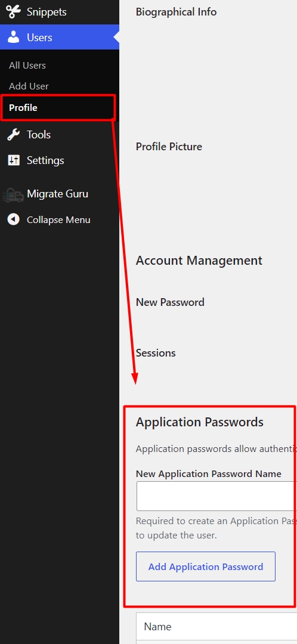Open the Settings menu label
The width and height of the screenshot is (297, 644).
point(45,160)
